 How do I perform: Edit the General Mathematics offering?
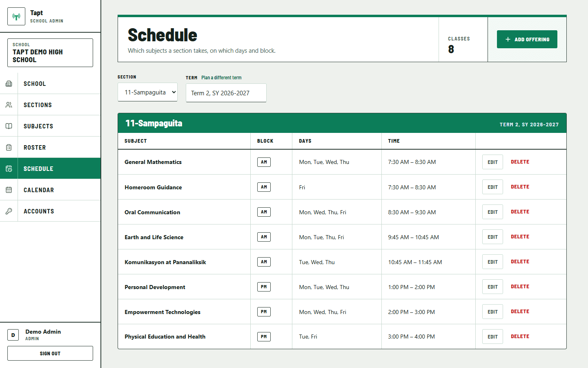492,162
